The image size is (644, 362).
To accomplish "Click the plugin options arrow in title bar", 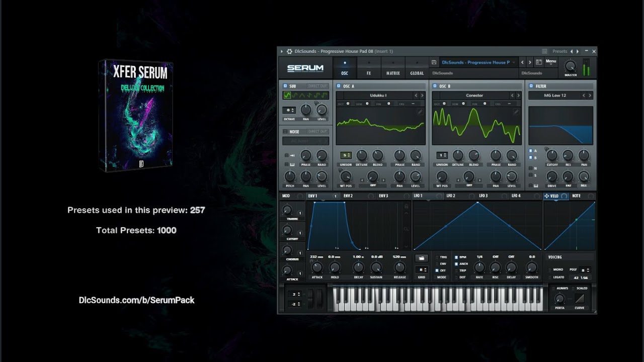I will [282, 51].
